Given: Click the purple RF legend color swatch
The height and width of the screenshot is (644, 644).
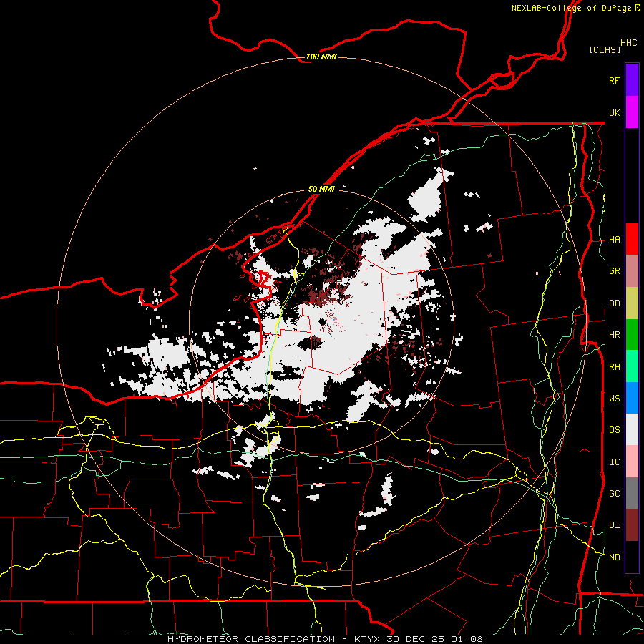Looking at the screenshot, I should pos(632,80).
